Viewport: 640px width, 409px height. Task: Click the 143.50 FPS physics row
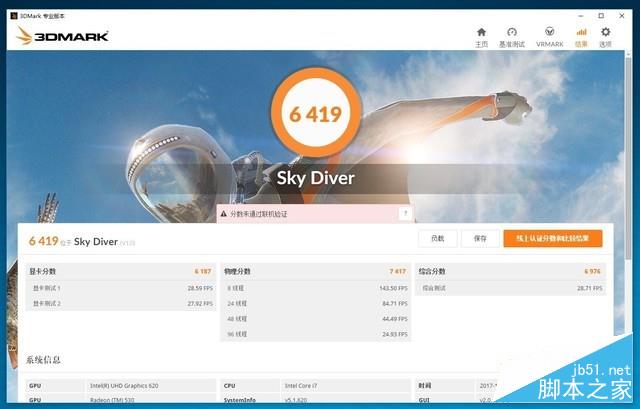316,288
